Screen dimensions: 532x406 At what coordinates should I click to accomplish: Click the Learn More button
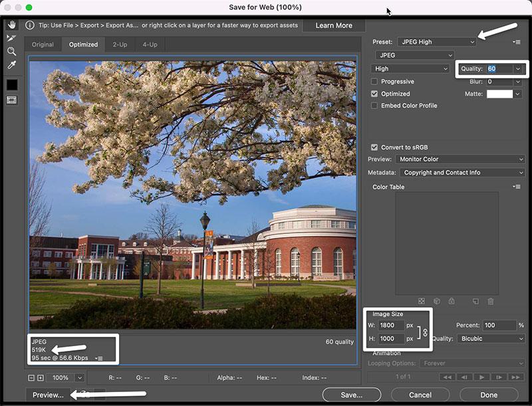point(334,25)
